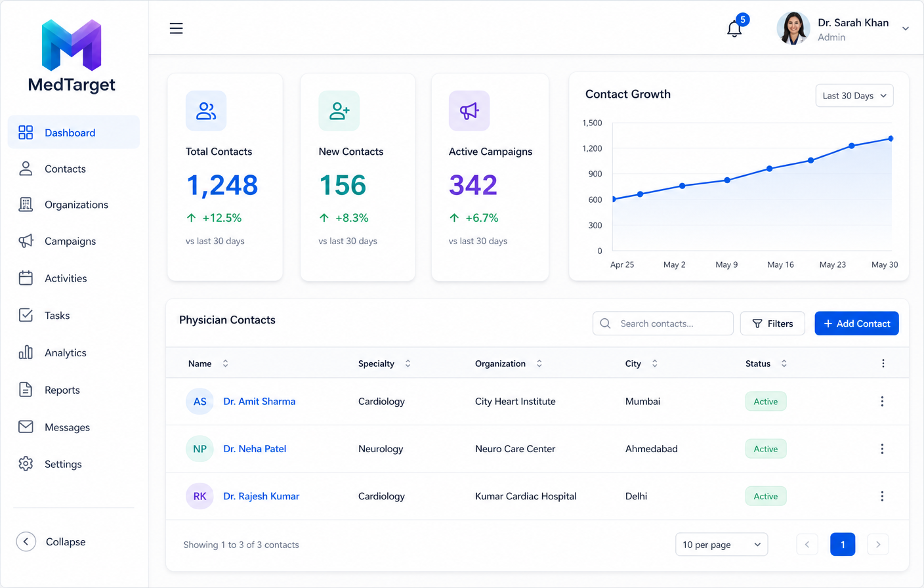This screenshot has width=924, height=588.
Task: Open Dr. Amit Sharma's contact link
Action: (x=259, y=402)
